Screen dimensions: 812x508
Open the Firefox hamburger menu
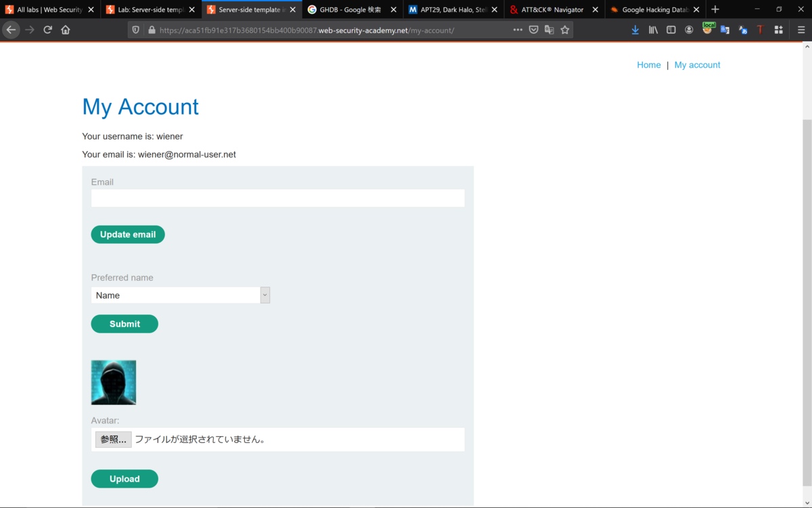point(801,30)
